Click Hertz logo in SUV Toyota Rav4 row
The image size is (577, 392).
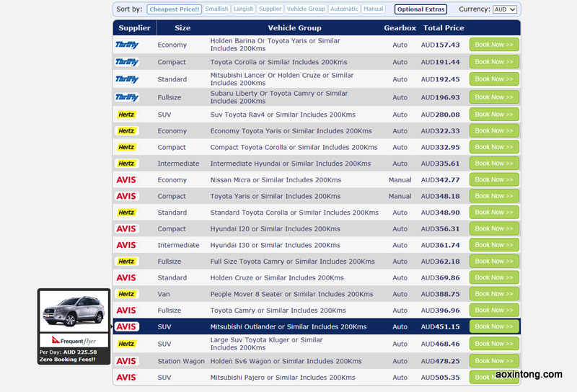[127, 115]
